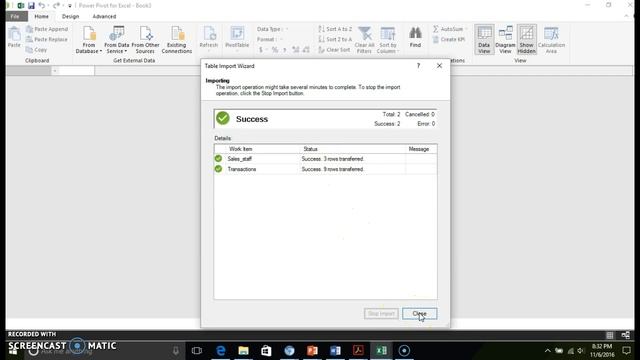Click the Message column header
640x360 pixels.
(419, 149)
